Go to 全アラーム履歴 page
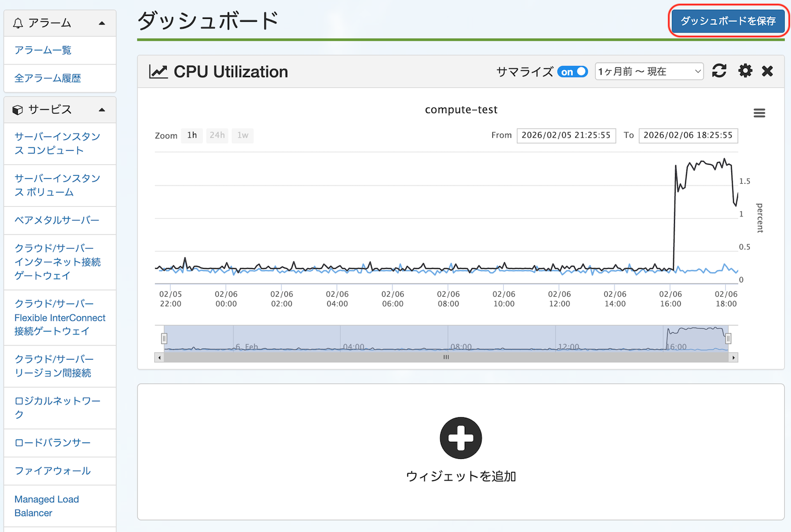The image size is (791, 532). [47, 78]
